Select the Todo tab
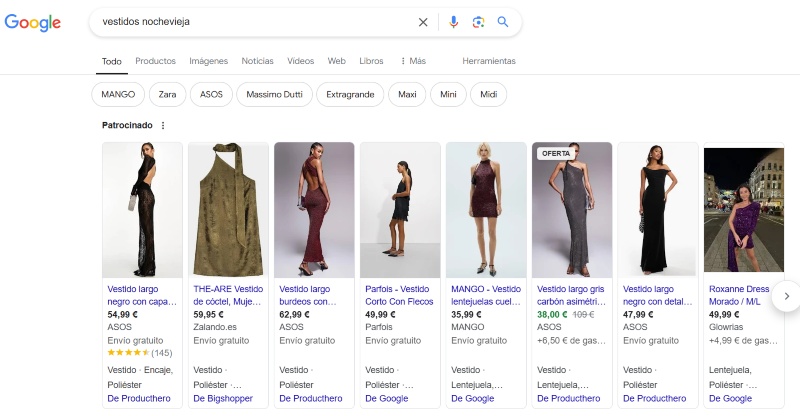The height and width of the screenshot is (416, 800). 111,61
